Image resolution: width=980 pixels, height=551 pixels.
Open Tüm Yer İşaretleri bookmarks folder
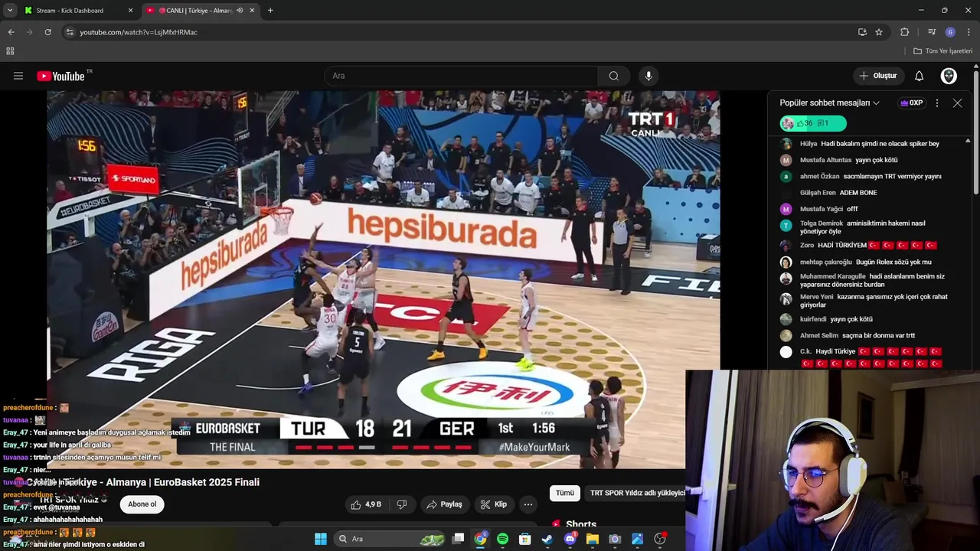[x=943, y=51]
